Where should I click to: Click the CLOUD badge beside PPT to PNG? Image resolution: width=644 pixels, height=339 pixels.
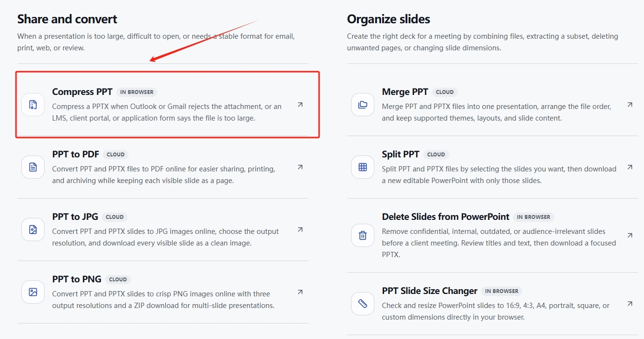(x=118, y=279)
